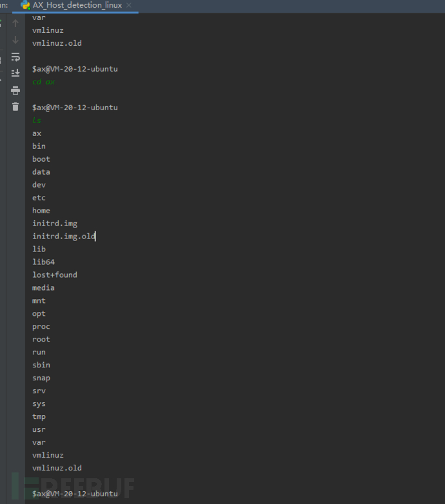
Task: Click the "snap" entry in the listing
Action: [x=41, y=378]
